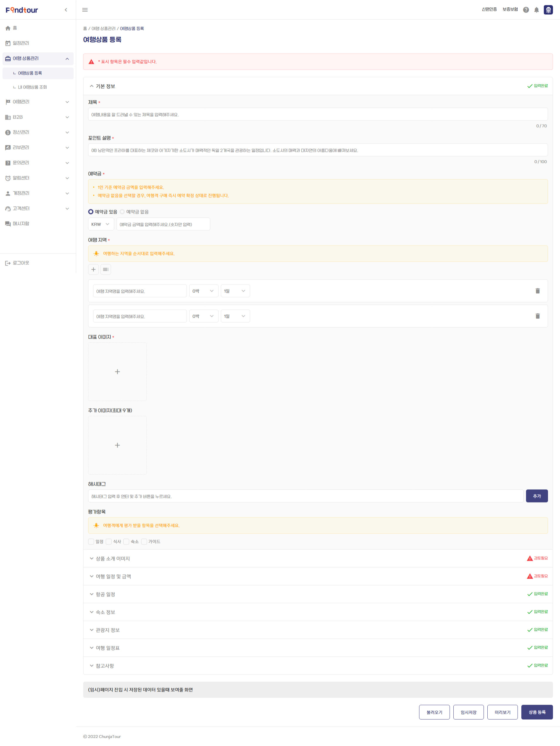Click the hamburger menu icon in header
560x746 pixels.
[x=85, y=10]
